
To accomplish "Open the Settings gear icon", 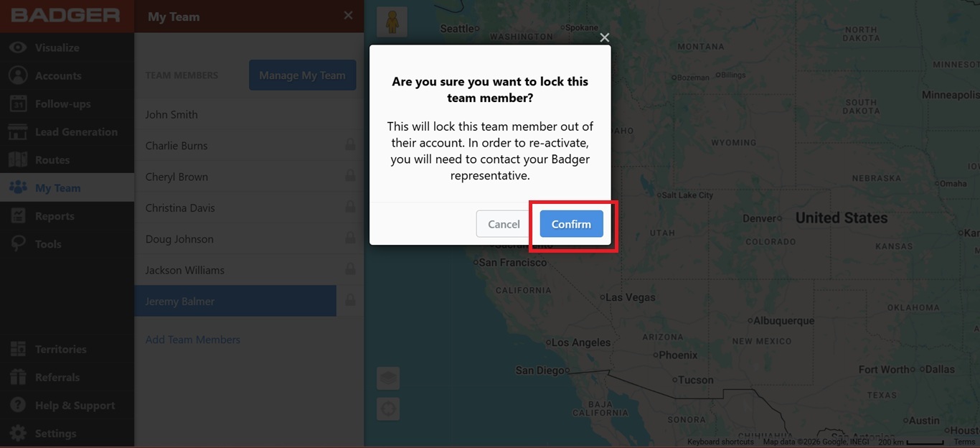I will point(18,433).
